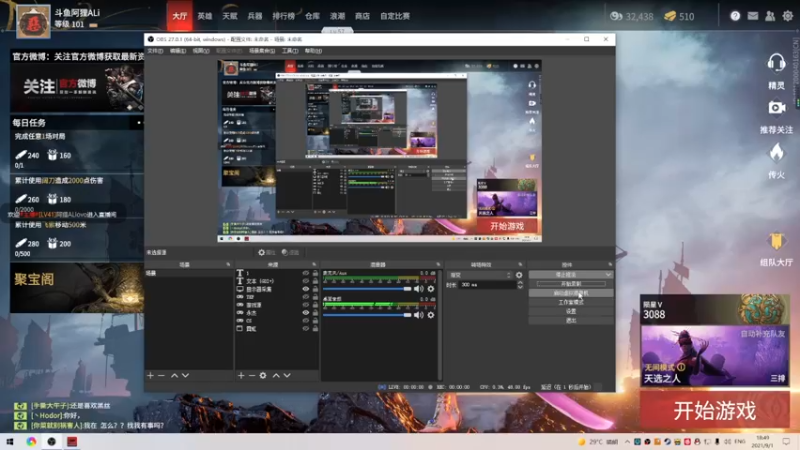The height and width of the screenshot is (450, 800).
Task: Open the stop streaming button dropdown arrow
Action: [x=608, y=274]
